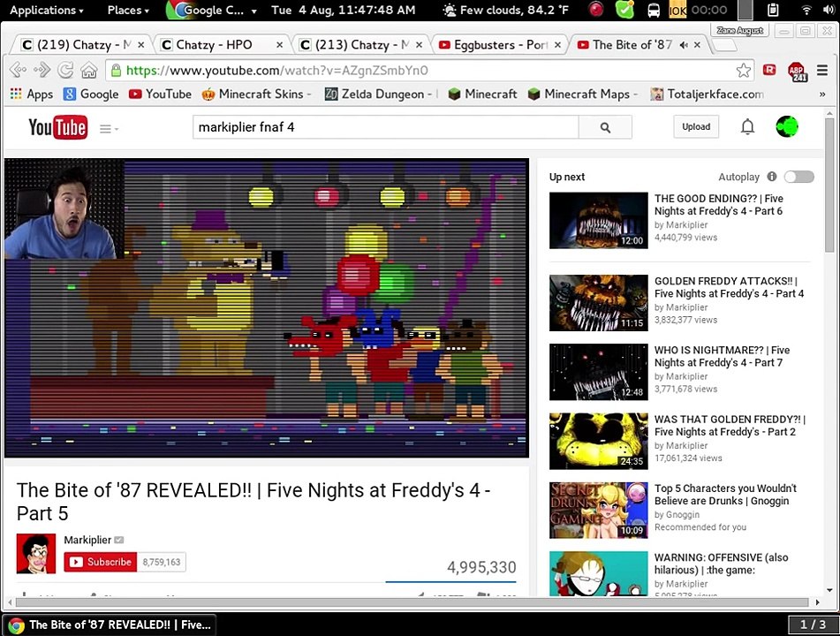This screenshot has width=840, height=636.
Task: Open the Adblock Plus extension icon
Action: [x=797, y=71]
